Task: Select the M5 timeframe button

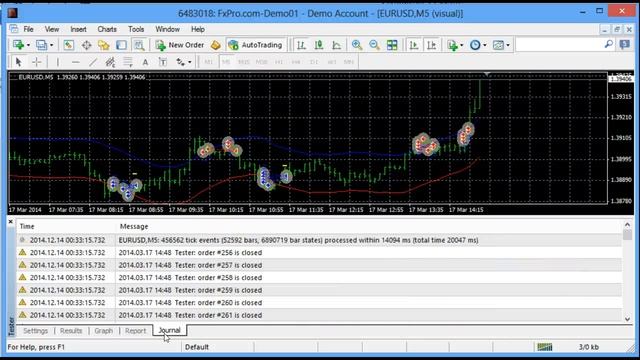Action: click(x=226, y=62)
